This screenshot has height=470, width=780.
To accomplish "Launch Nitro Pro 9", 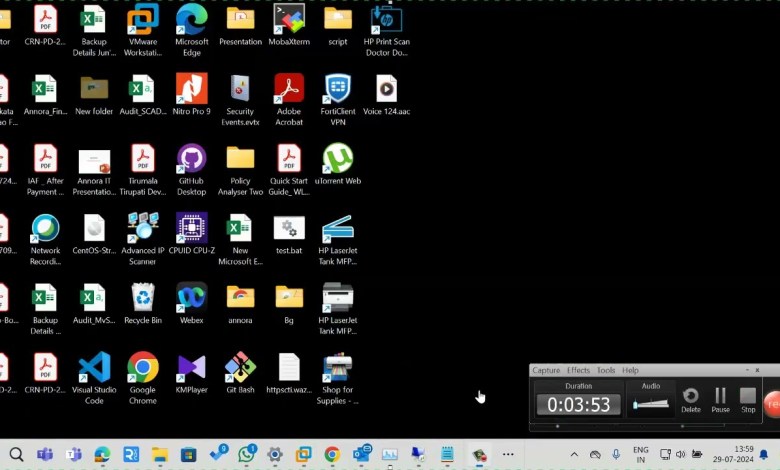I will 192,94.
